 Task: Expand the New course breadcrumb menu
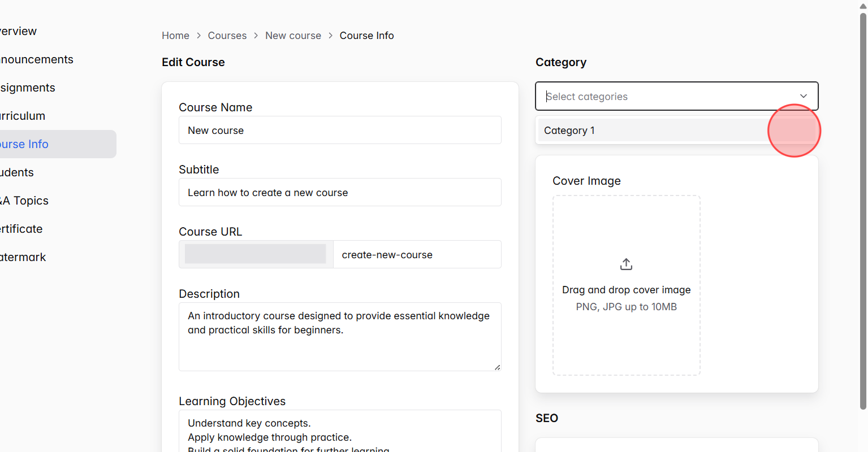(x=293, y=35)
